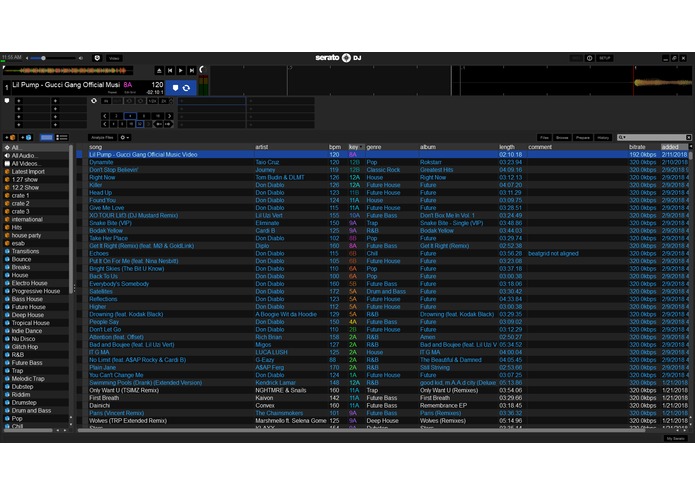Select Wolves (TRP Extended Remix) row
The width and height of the screenshot is (695, 494).
coord(383,421)
